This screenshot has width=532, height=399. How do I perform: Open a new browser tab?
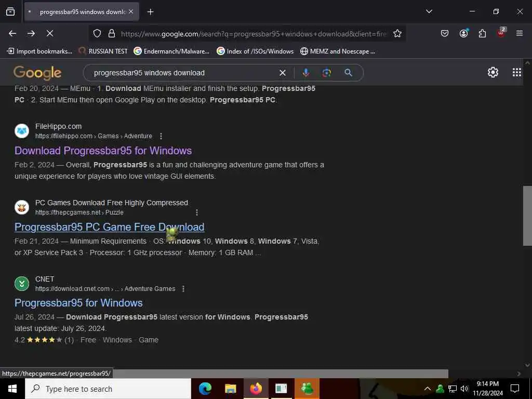150,12
